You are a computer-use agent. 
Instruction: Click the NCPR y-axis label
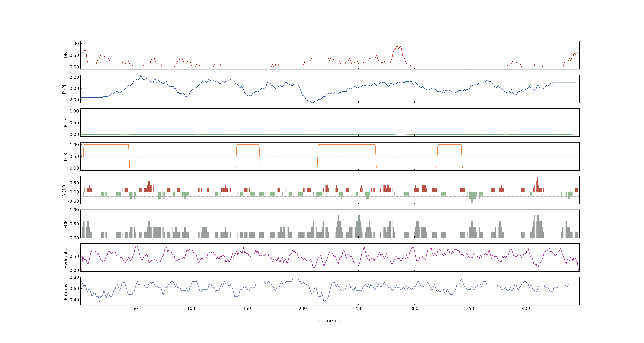[64, 190]
